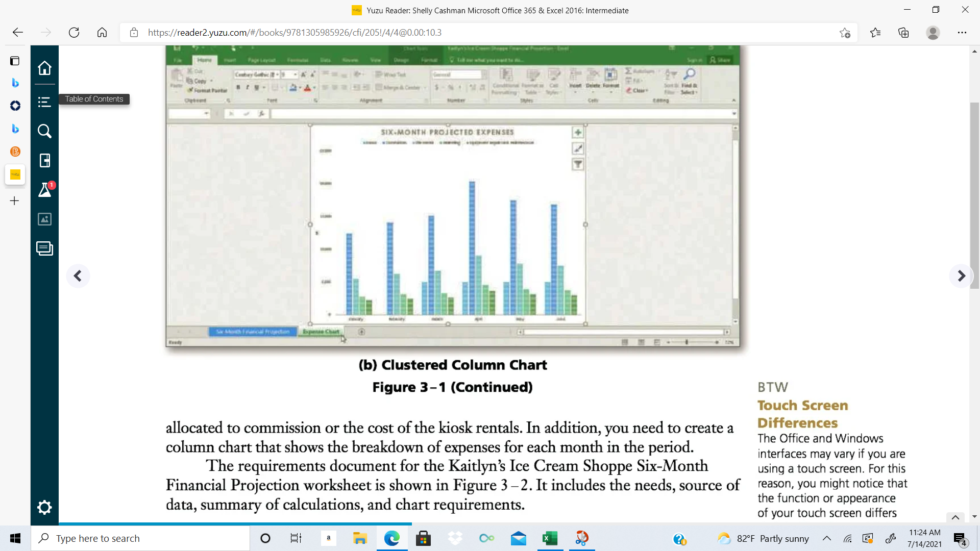Open Cortana from the taskbar

[x=265, y=538]
